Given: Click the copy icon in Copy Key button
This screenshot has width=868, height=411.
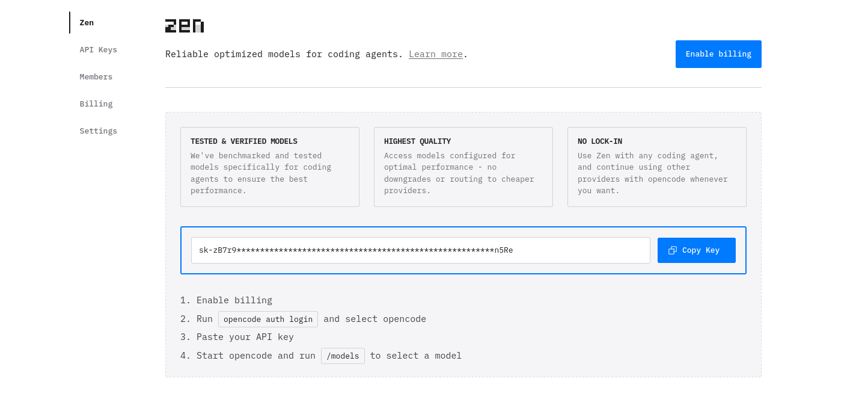Looking at the screenshot, I should point(673,250).
